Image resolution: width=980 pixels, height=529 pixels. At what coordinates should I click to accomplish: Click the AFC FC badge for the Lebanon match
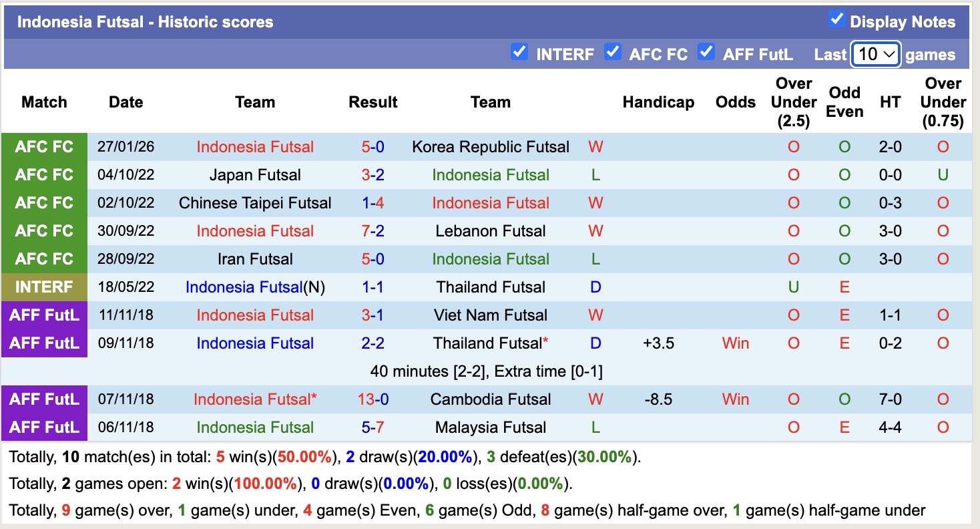coord(44,230)
